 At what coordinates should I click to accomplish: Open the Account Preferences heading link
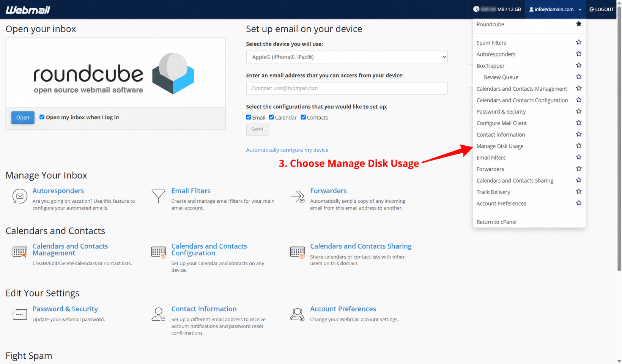(x=343, y=309)
